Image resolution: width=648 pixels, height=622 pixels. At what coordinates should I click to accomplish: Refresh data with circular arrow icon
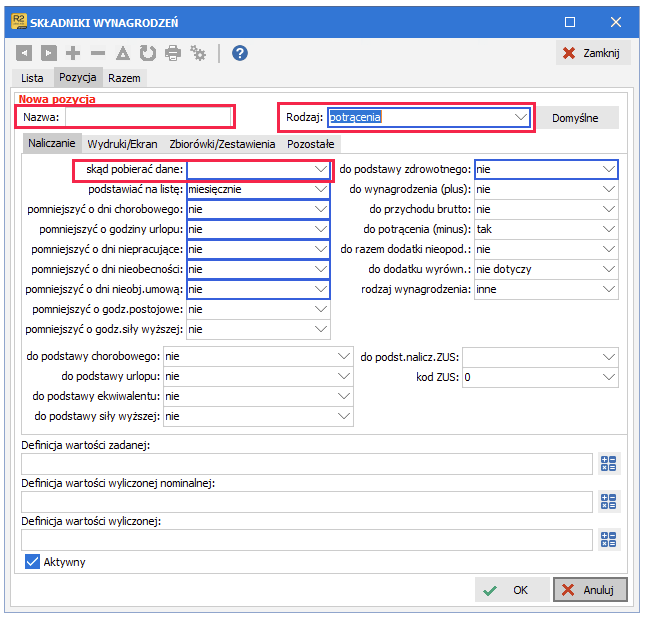pyautogui.click(x=148, y=53)
